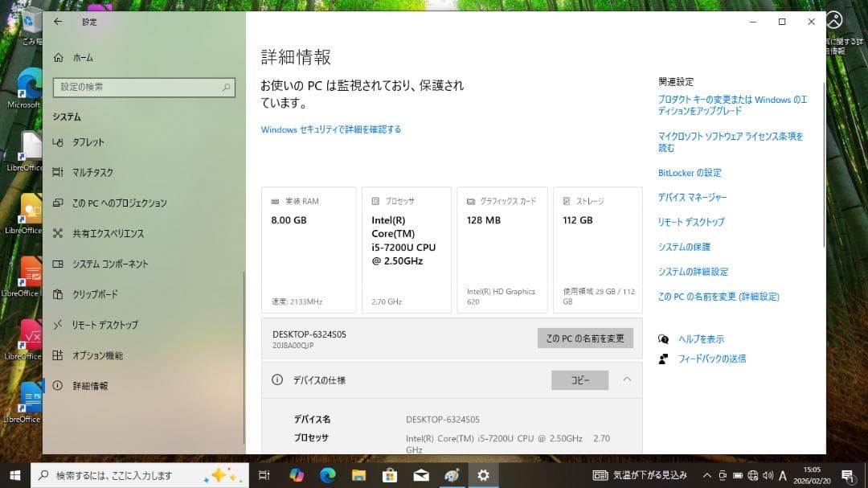
Task: Click the Device specifications info icon
Action: tap(277, 380)
